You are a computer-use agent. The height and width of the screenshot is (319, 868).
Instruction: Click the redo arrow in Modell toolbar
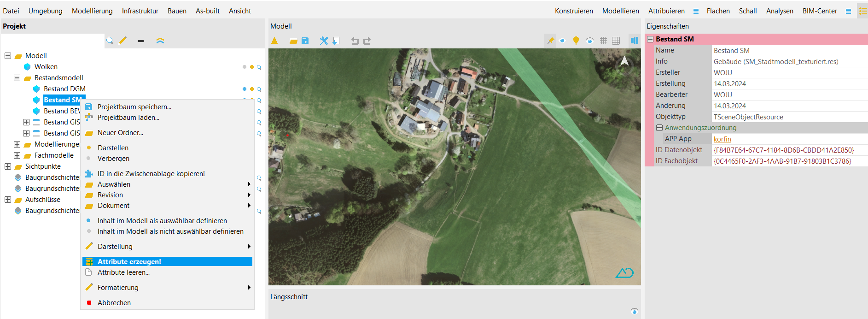(367, 41)
